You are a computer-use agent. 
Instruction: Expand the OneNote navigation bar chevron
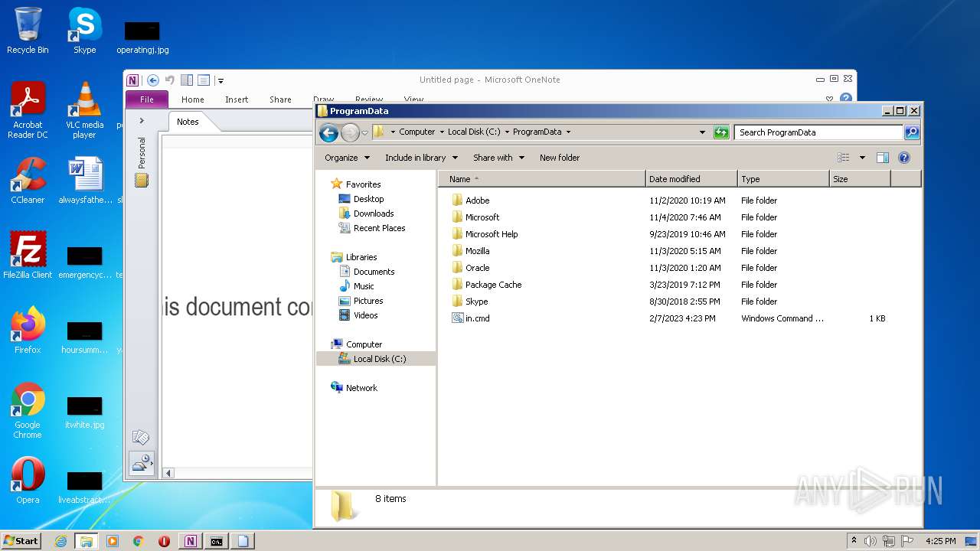(x=142, y=121)
